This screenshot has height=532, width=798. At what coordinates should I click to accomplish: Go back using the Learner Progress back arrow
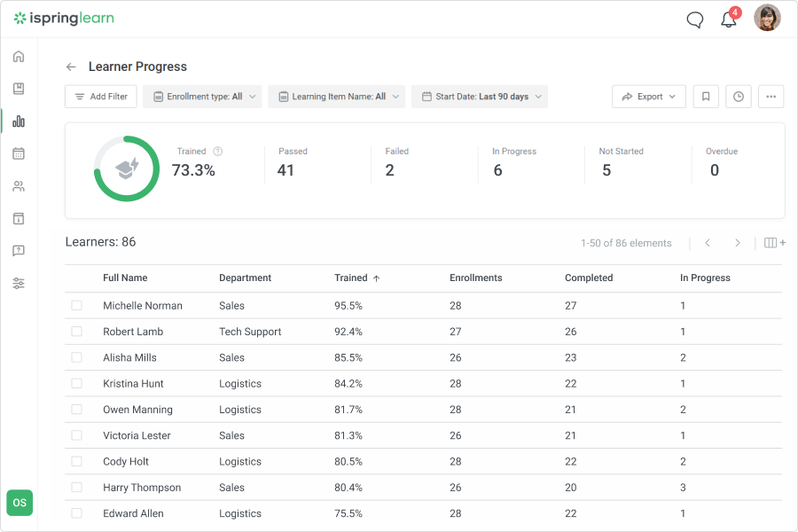[x=71, y=66]
